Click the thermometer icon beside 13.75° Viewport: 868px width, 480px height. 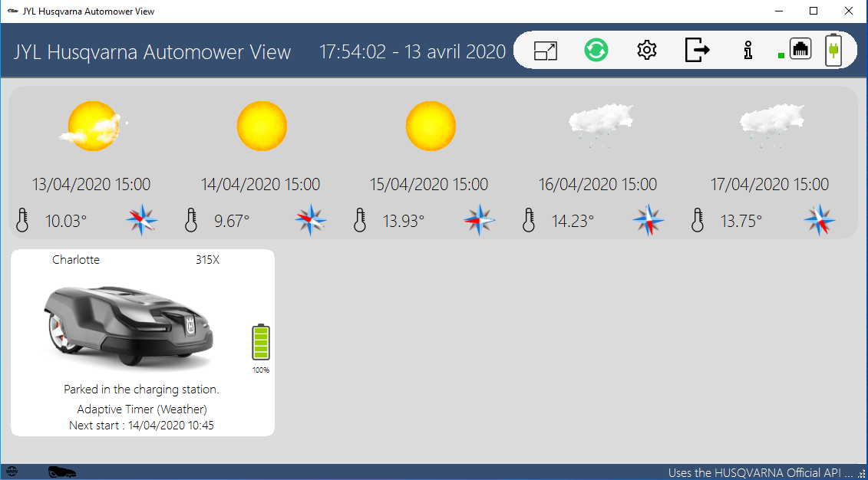click(698, 220)
